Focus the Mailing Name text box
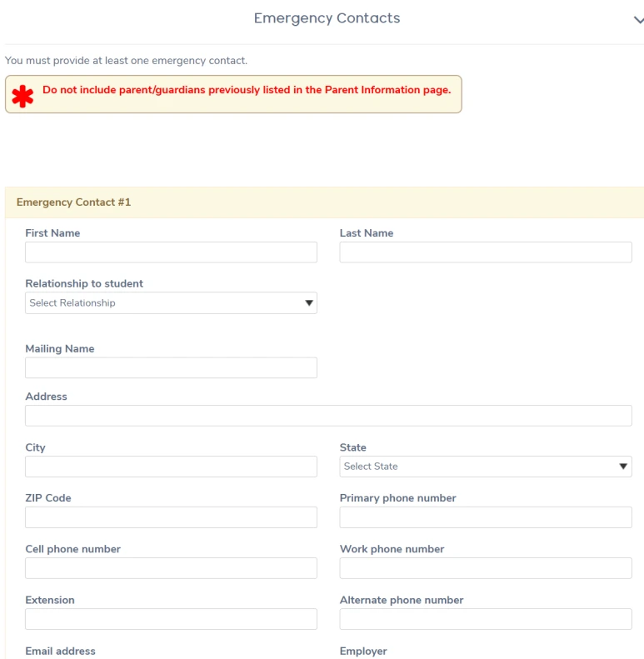The image size is (644, 659). (x=171, y=368)
